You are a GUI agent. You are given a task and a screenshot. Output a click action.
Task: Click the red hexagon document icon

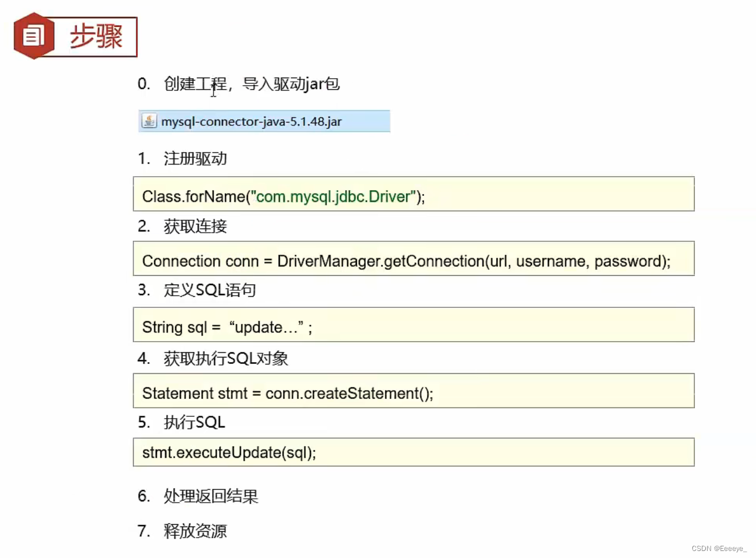[x=34, y=36]
